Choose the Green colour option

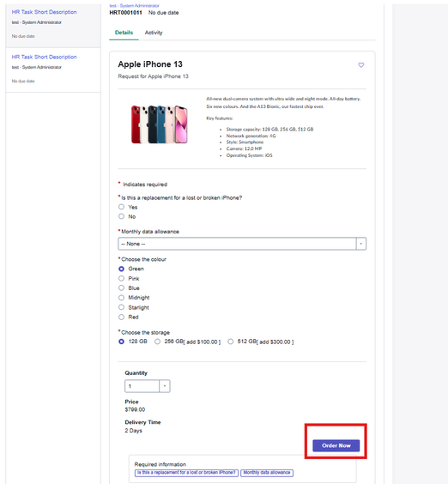121,269
